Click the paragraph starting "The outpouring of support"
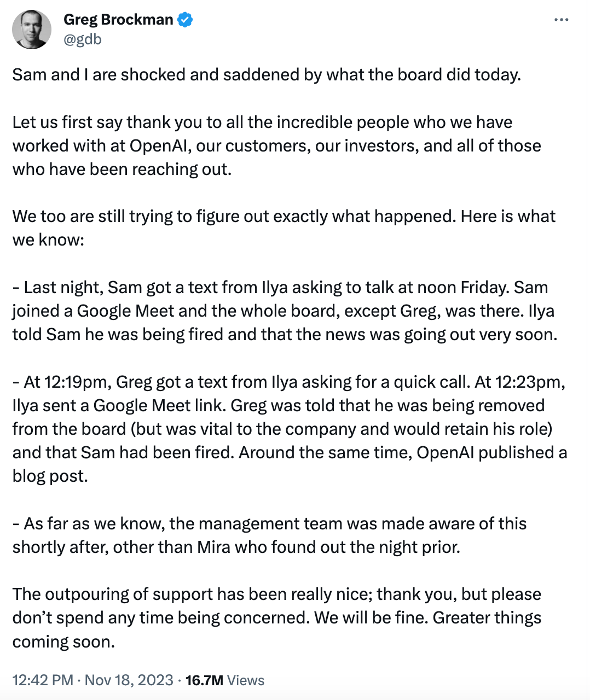Screen dimensions: 590x700 tap(276, 617)
